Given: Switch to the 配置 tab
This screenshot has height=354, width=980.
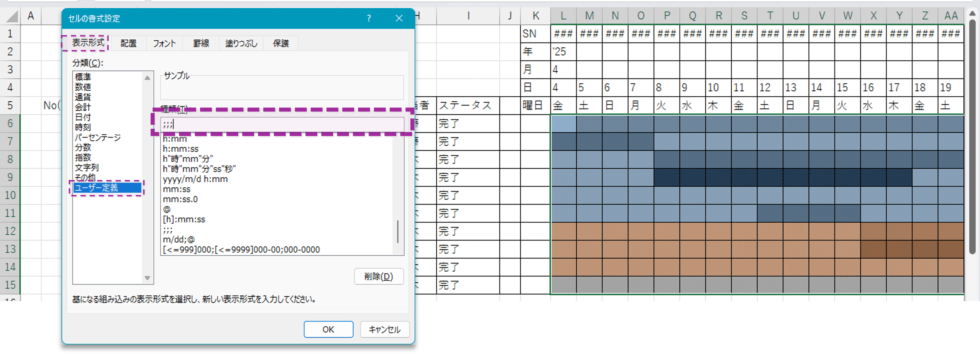Looking at the screenshot, I should click(x=128, y=43).
